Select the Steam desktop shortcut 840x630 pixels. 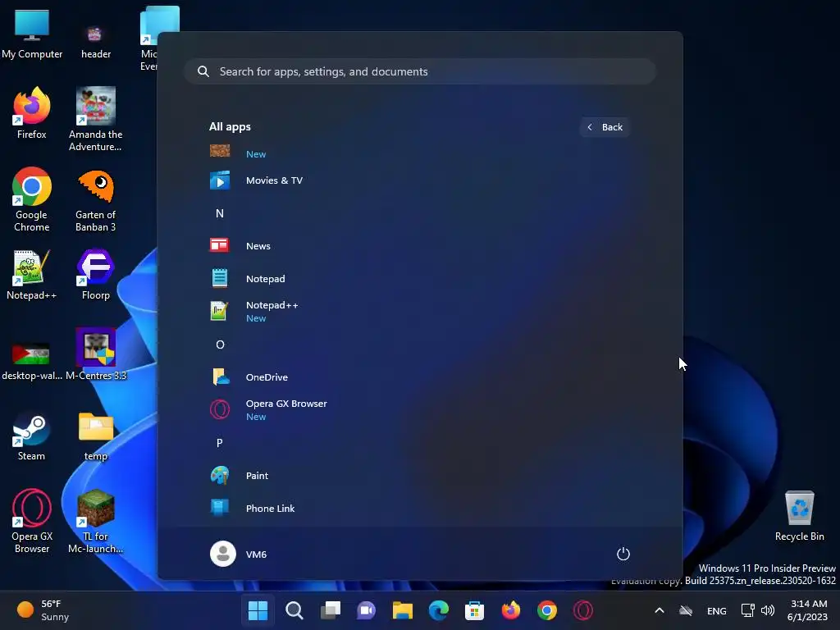click(32, 438)
